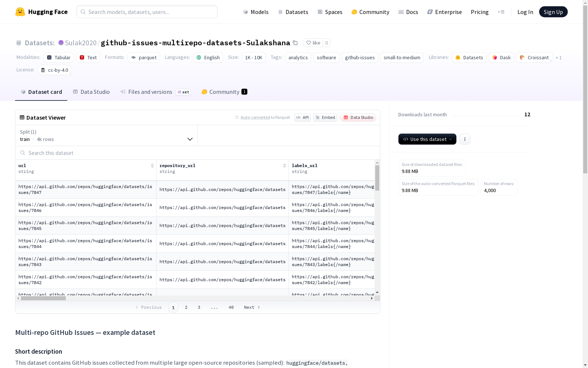This screenshot has height=368, width=588.
Task: Show the +1 more libraries
Action: click(559, 57)
